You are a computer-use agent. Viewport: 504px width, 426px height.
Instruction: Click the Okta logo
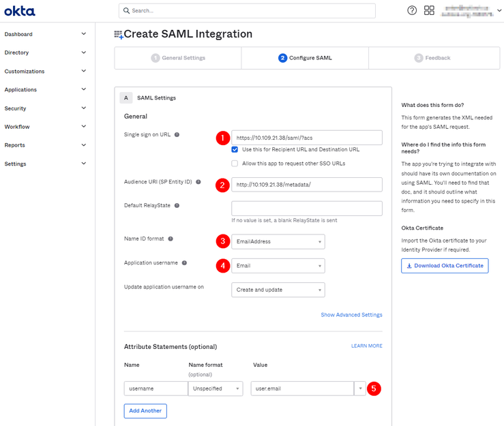tap(20, 11)
